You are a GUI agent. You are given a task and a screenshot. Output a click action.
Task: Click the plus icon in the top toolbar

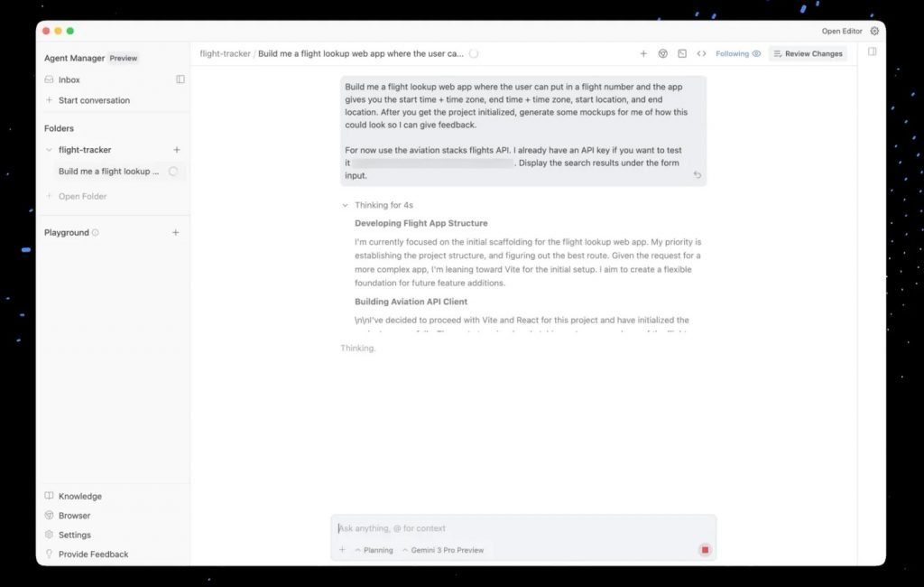tap(643, 53)
